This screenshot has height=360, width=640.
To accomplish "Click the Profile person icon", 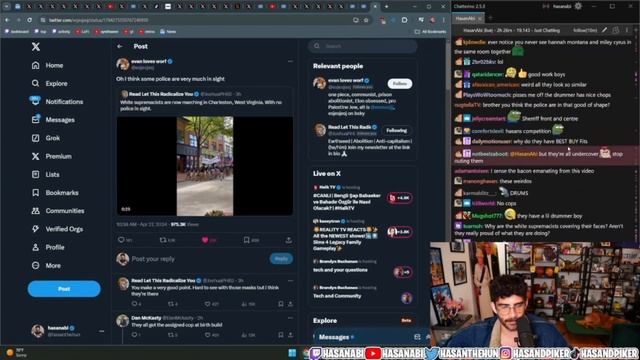I will tap(36, 247).
